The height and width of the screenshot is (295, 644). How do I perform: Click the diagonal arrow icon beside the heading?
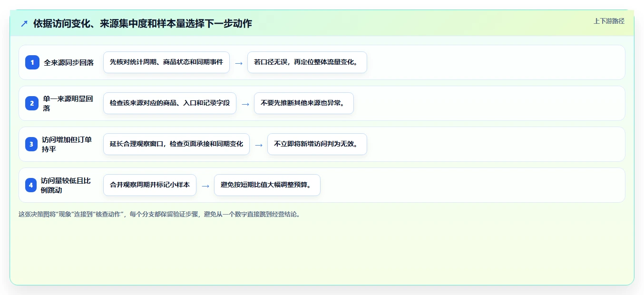pos(24,23)
